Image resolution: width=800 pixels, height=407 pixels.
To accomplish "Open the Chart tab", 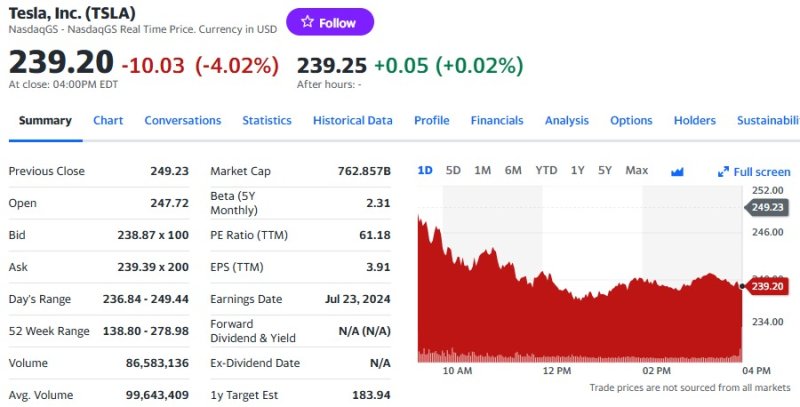I will point(108,121).
